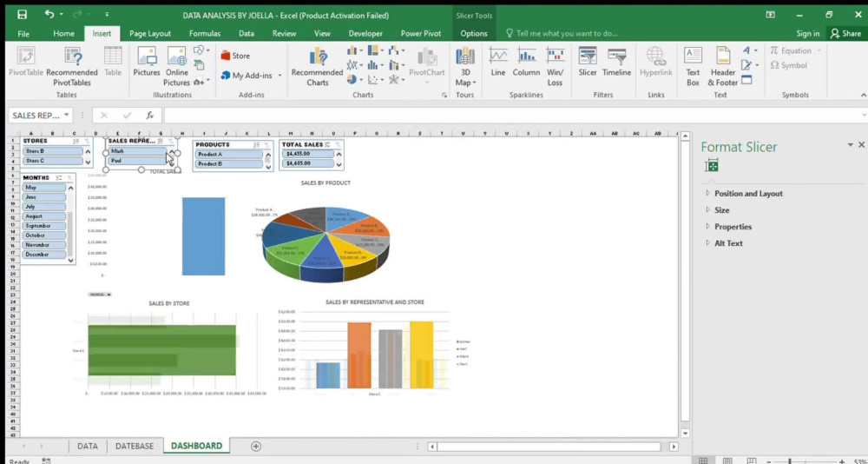Click Sign in
Viewport: 868px width, 464px height.
tap(807, 33)
